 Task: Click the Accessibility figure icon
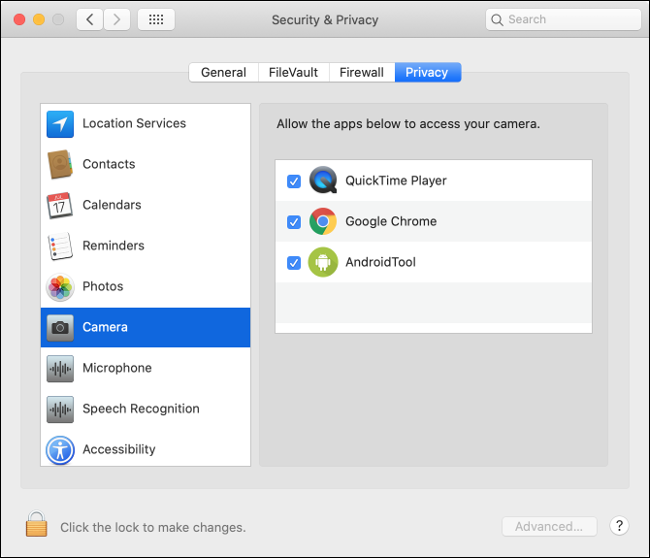pyautogui.click(x=60, y=450)
